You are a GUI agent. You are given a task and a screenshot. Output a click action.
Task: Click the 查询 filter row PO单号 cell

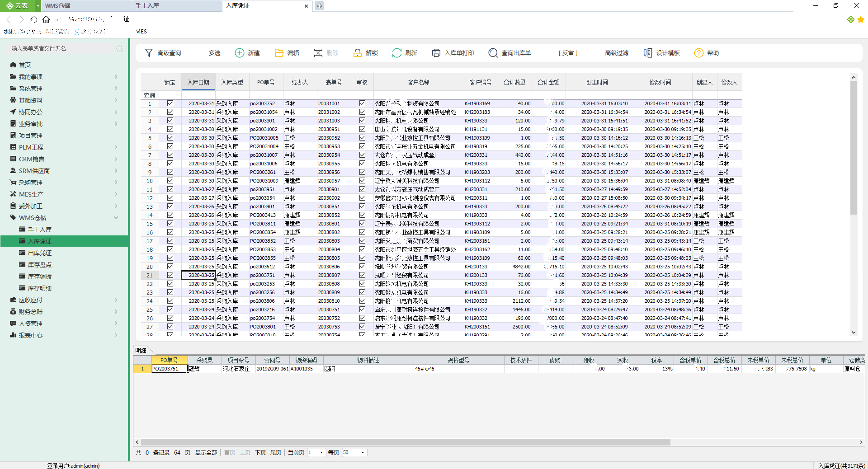point(266,95)
